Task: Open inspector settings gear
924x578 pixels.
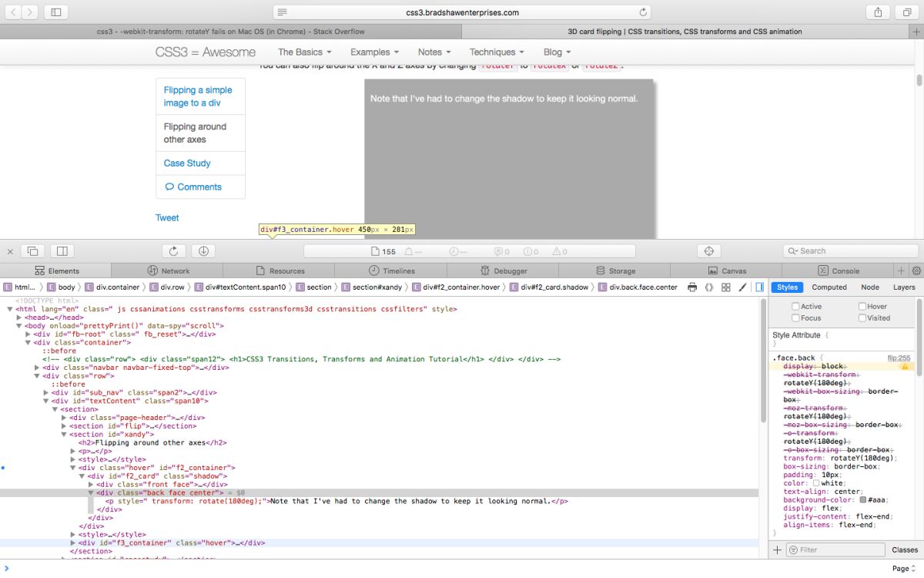Action: coord(916,271)
